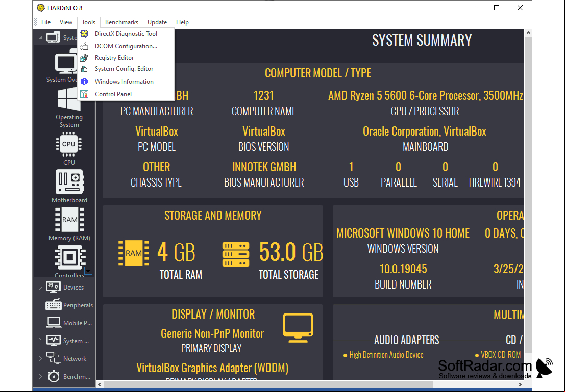Click the DirectX Diagnostic Tool icon

[84, 34]
